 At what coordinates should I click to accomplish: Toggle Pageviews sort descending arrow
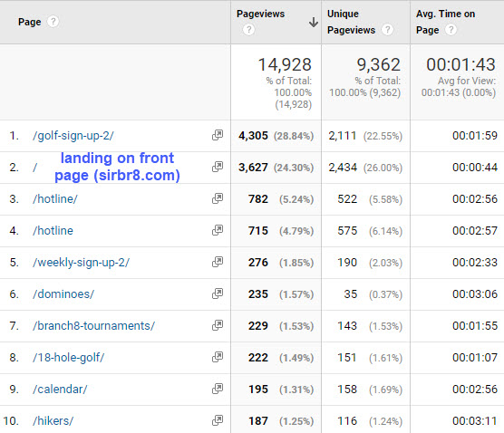(314, 22)
